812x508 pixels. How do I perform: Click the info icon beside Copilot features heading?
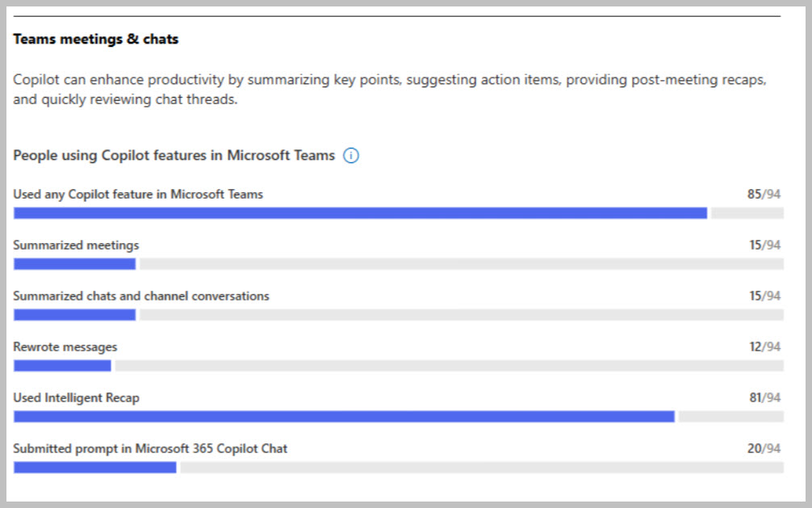(351, 156)
